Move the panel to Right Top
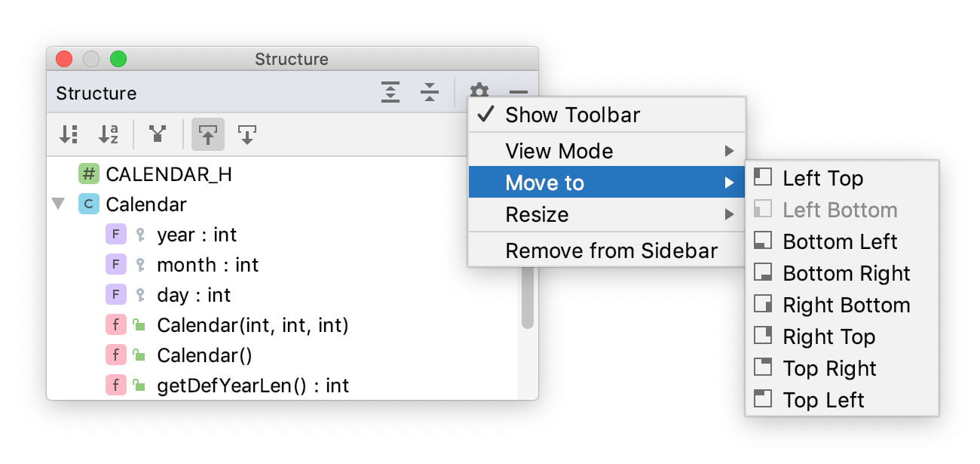This screenshot has width=980, height=464. point(828,336)
